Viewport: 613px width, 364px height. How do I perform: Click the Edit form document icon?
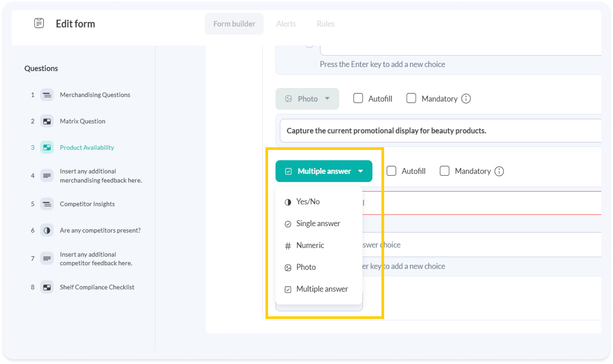pyautogui.click(x=39, y=23)
